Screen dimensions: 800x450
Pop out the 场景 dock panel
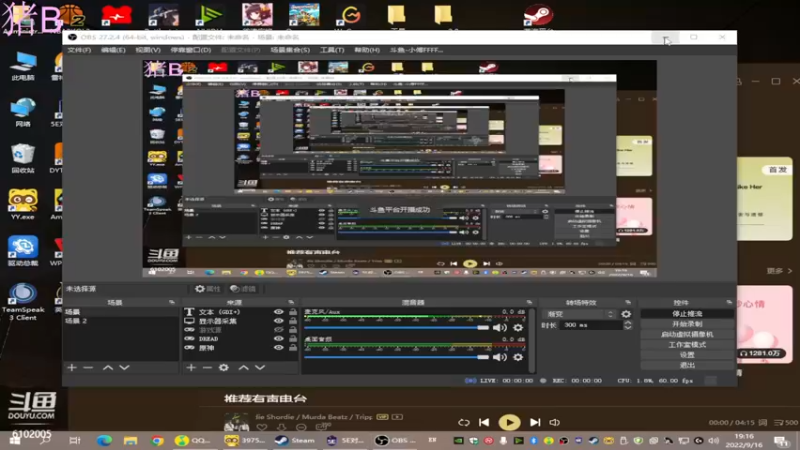tap(171, 303)
